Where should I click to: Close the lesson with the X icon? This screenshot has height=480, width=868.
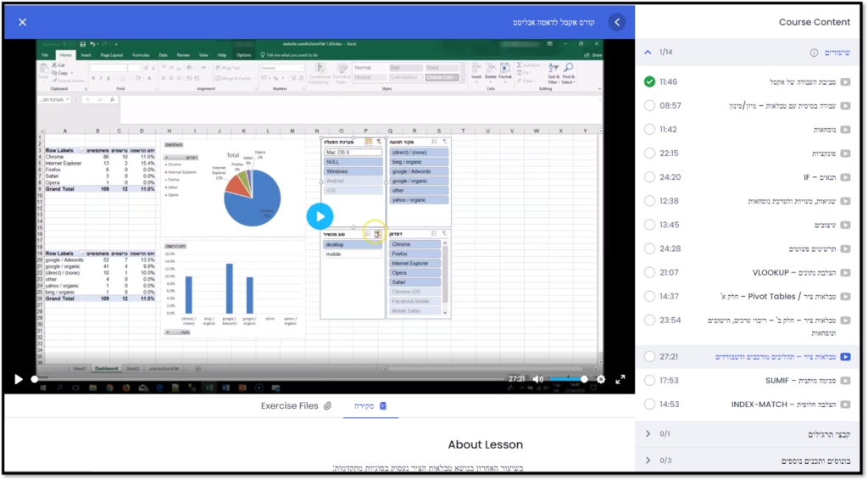[x=23, y=22]
